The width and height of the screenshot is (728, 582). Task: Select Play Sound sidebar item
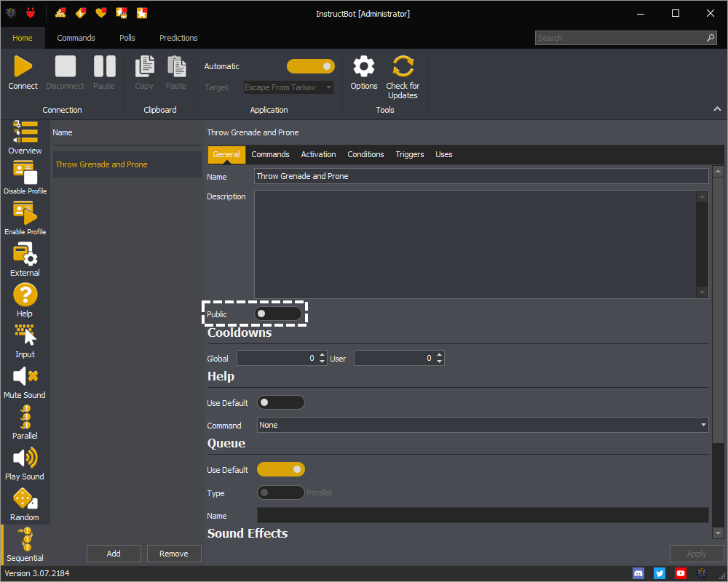point(25,463)
